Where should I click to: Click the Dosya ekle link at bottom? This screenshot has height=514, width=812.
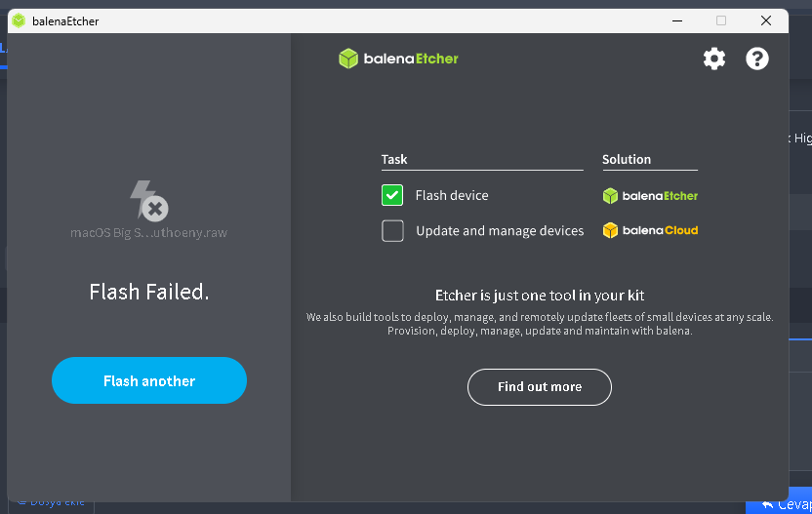[53, 503]
